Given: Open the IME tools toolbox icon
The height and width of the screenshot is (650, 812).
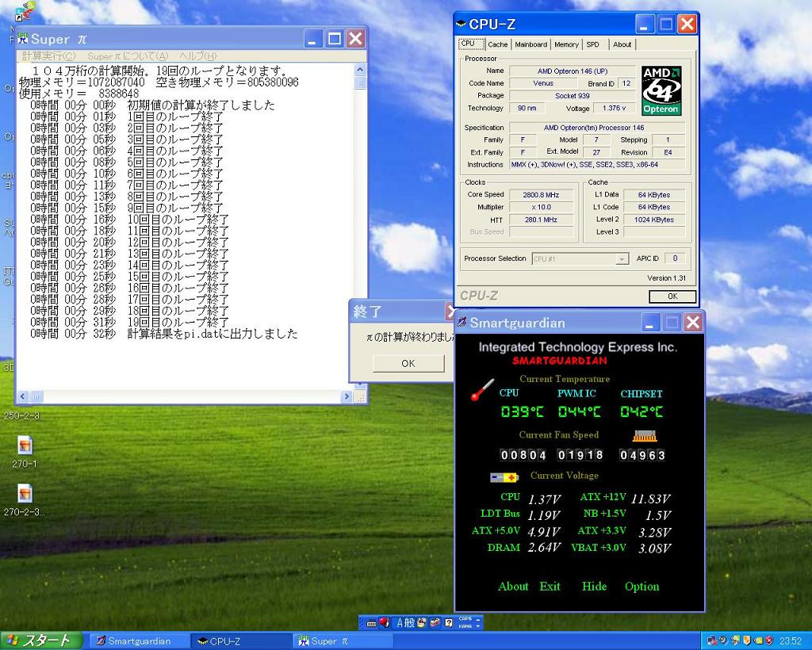Looking at the screenshot, I should click(435, 622).
